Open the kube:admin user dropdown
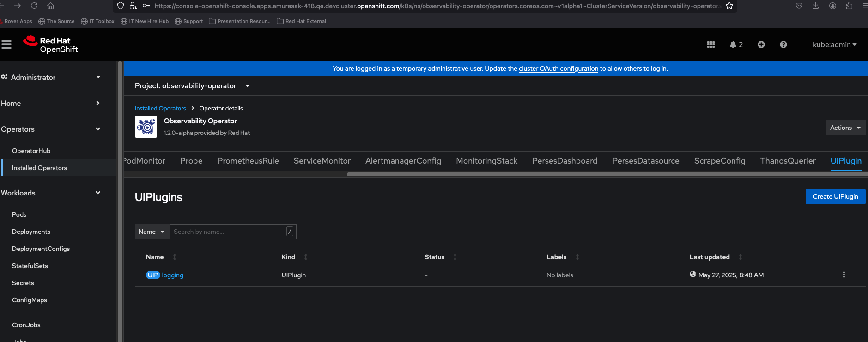868x342 pixels. click(835, 44)
